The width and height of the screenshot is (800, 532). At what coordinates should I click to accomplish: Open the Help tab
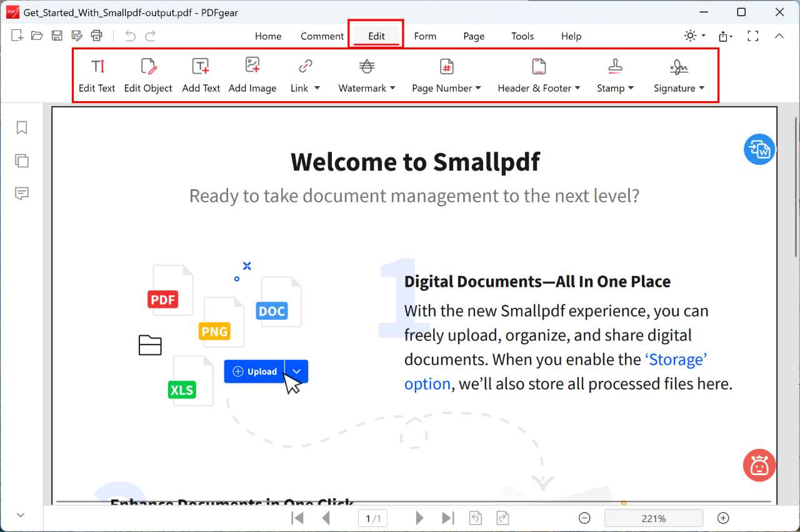pos(571,36)
